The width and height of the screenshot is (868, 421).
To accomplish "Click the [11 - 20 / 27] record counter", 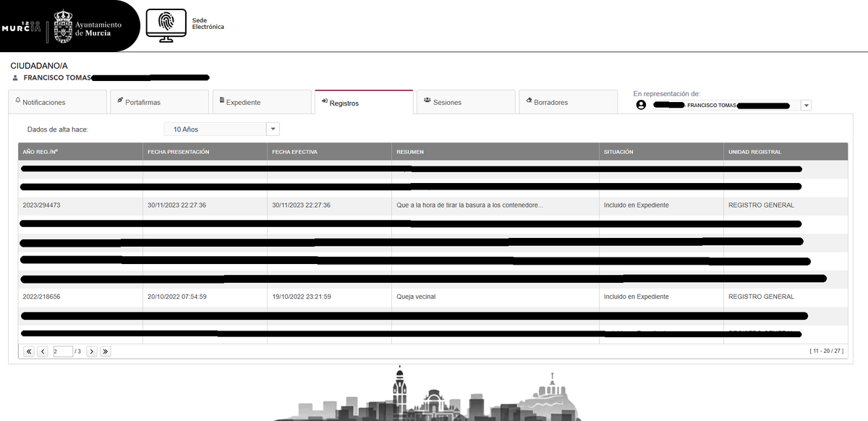I will pos(826,351).
